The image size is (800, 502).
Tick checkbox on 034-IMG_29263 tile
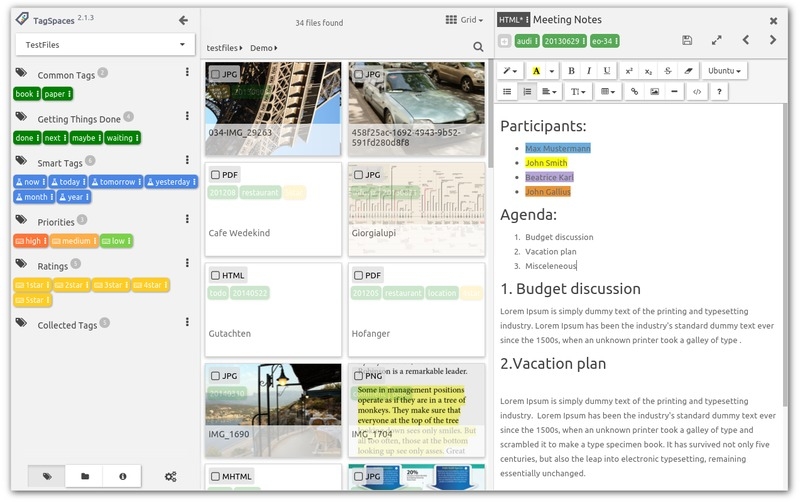215,74
